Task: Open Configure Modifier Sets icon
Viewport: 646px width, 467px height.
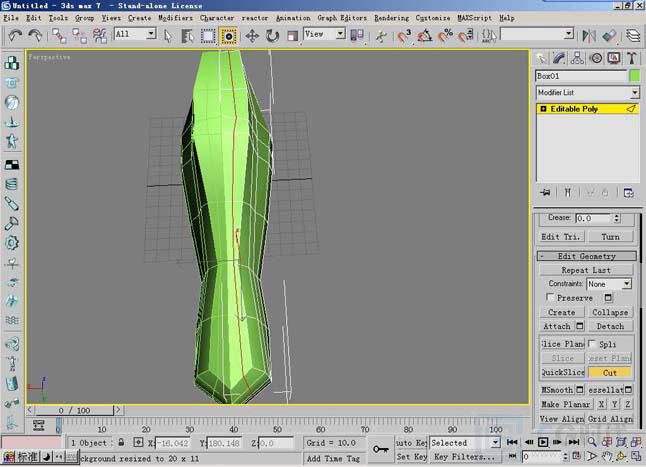Action: pos(628,193)
